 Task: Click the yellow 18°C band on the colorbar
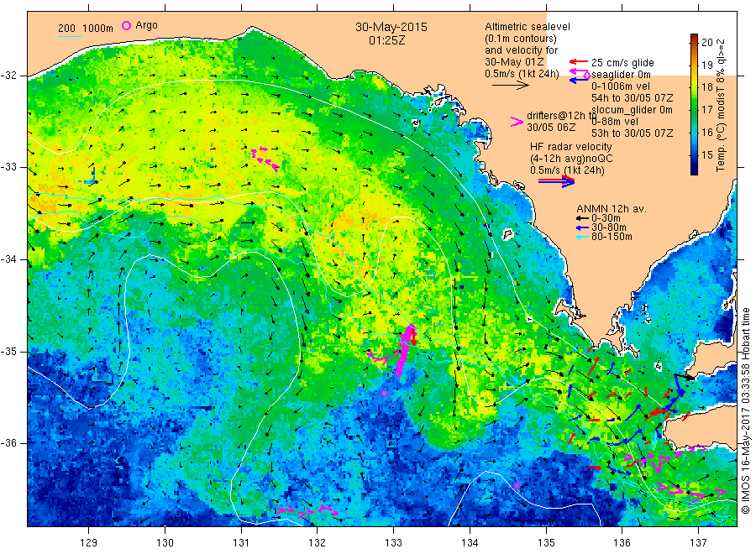[x=695, y=86]
